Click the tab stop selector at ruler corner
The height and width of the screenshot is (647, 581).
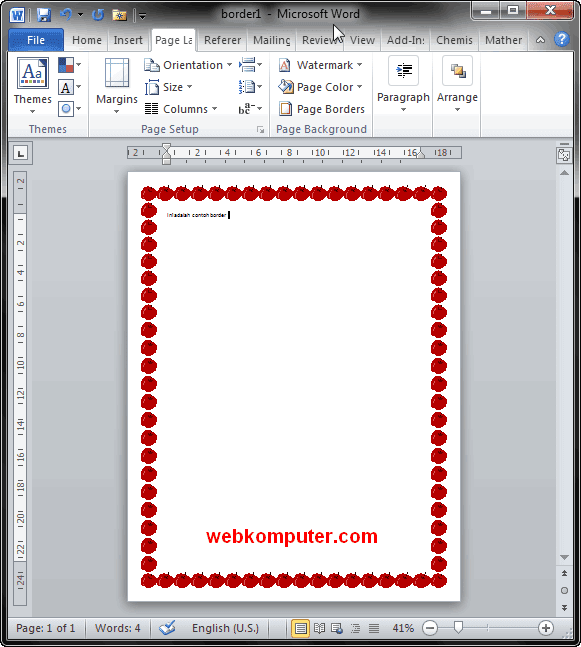click(x=21, y=153)
